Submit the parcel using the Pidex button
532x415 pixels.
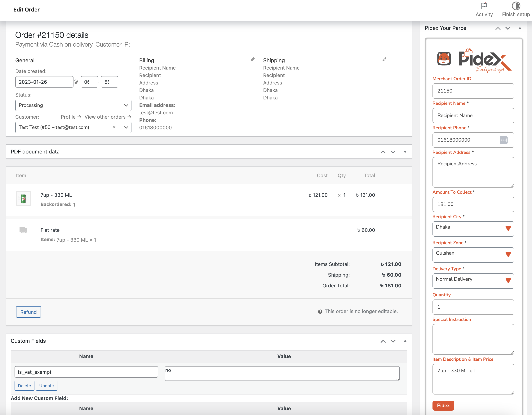pos(443,405)
